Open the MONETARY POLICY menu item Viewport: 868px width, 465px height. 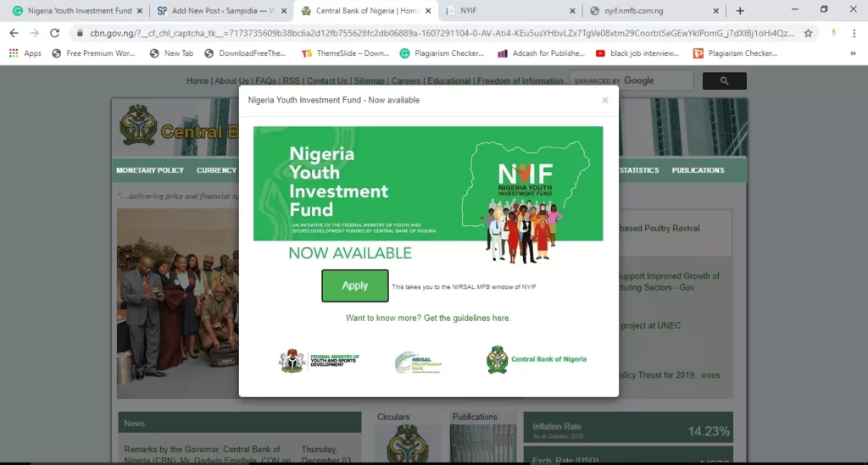pos(150,170)
